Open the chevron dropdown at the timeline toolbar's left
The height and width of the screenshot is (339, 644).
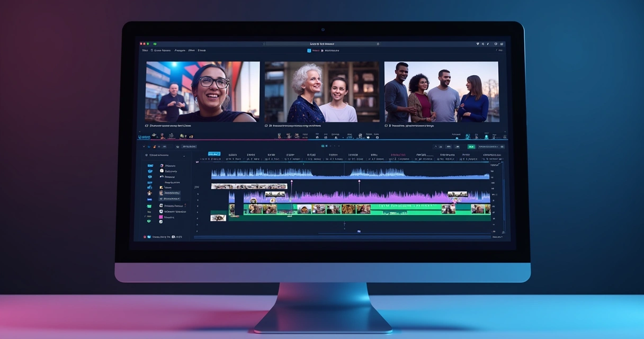click(144, 146)
